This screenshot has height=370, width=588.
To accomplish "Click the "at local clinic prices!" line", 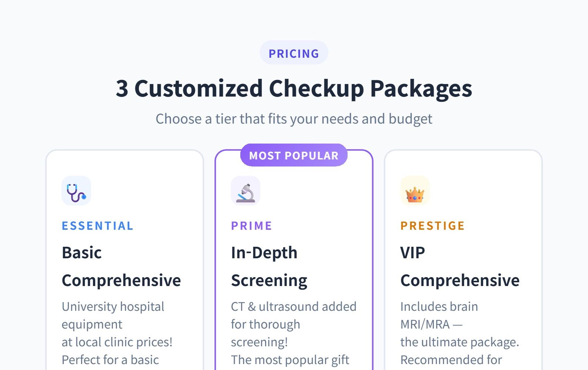I will (x=117, y=342).
